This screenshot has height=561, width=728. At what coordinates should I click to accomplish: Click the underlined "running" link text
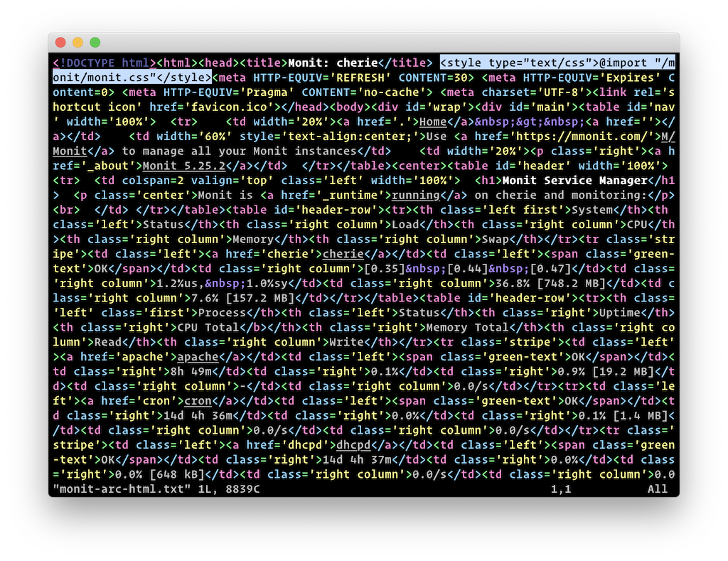[416, 196]
